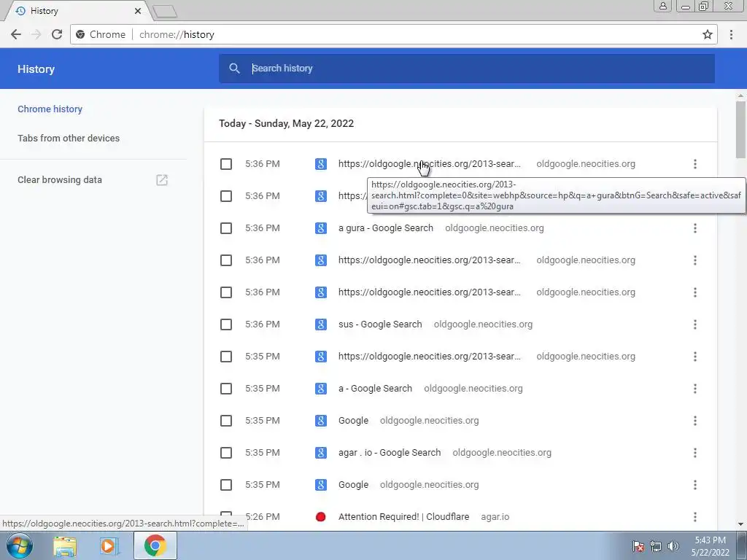Open the Chrome profile person button
Image resolution: width=747 pixels, height=560 pixels.
662,6
